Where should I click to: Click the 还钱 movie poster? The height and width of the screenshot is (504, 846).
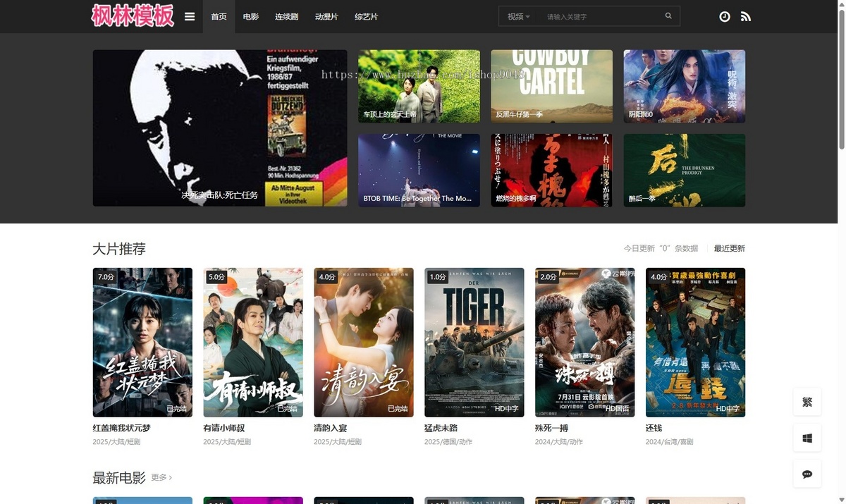[695, 342]
